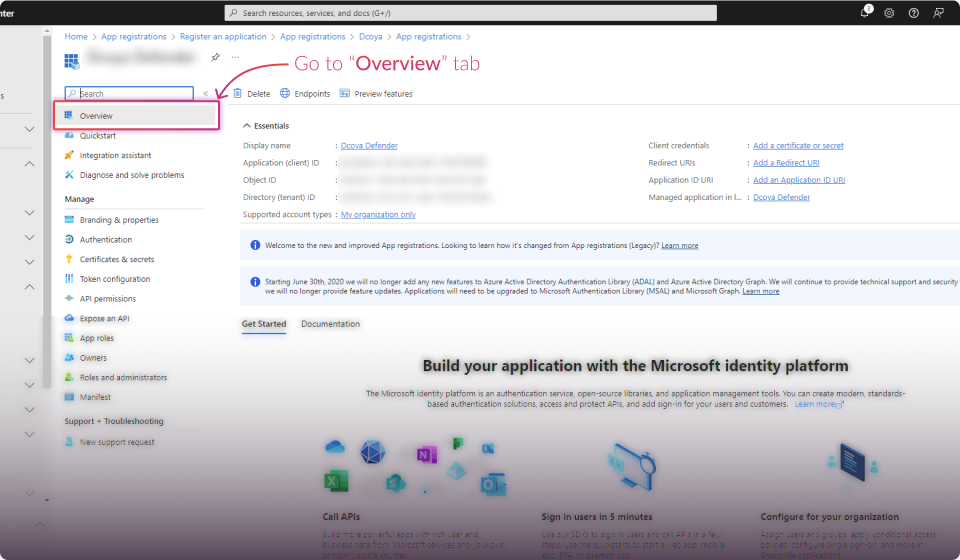
Task: Select the Get Started tab
Action: click(264, 324)
